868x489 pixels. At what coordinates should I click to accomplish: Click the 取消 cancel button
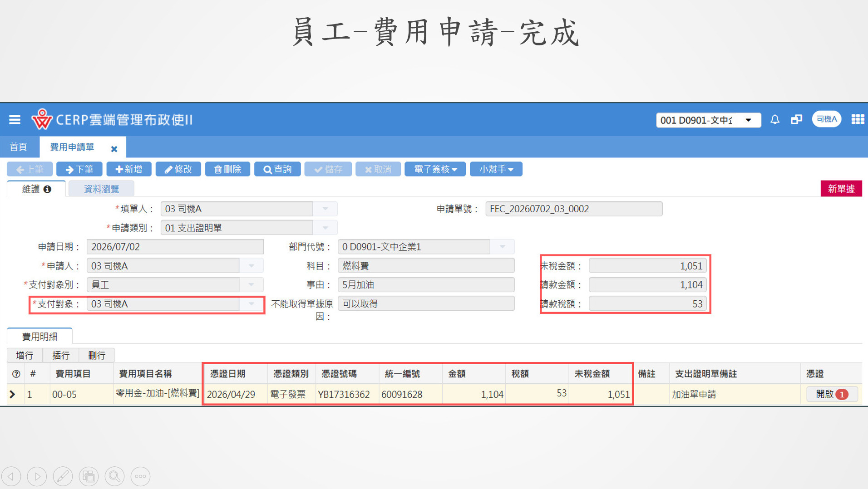[378, 169]
